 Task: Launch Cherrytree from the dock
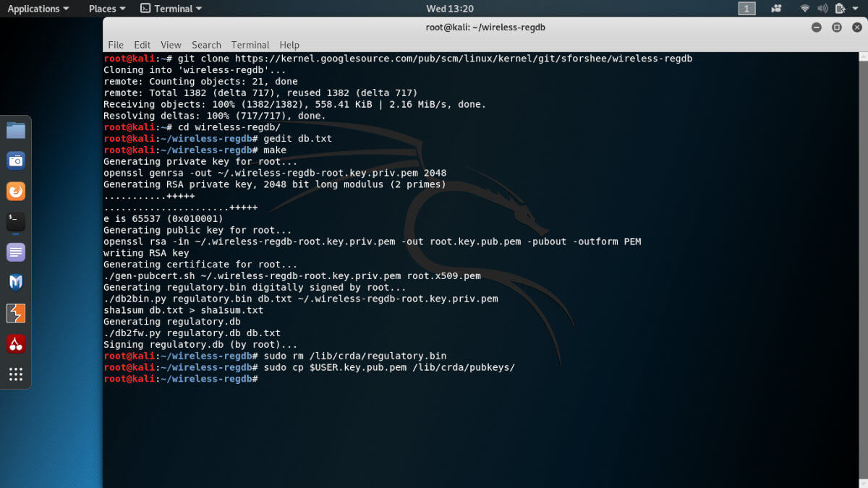(16, 344)
